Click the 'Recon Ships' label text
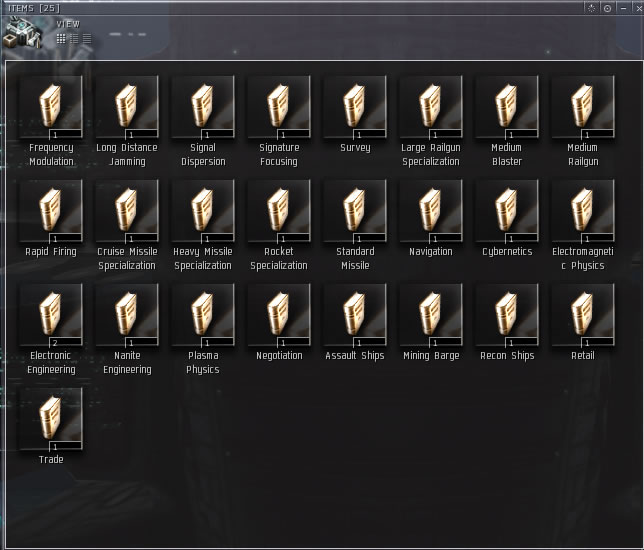 point(507,355)
